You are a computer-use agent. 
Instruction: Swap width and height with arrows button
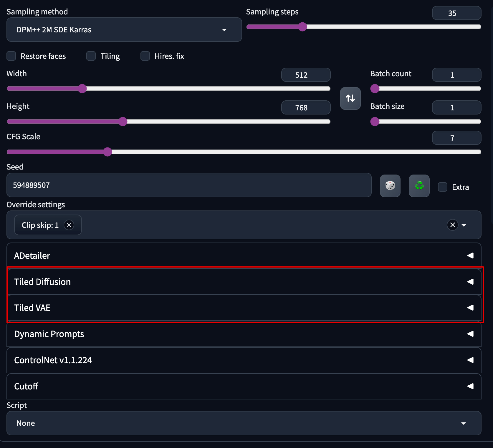click(350, 98)
